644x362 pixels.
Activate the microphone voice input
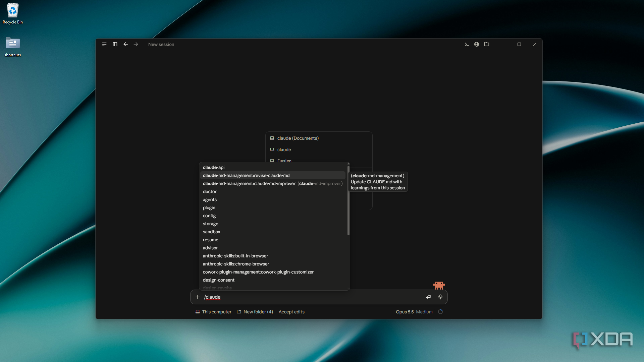[440, 297]
